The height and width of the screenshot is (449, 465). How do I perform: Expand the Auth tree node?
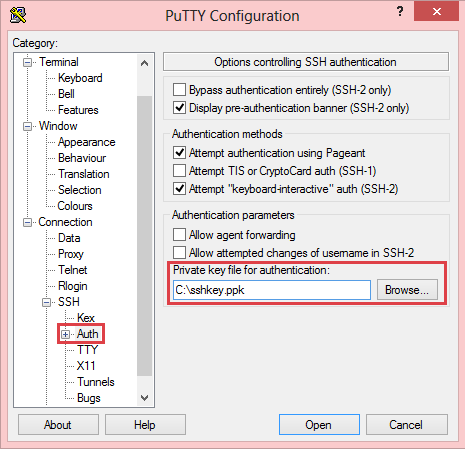66,334
